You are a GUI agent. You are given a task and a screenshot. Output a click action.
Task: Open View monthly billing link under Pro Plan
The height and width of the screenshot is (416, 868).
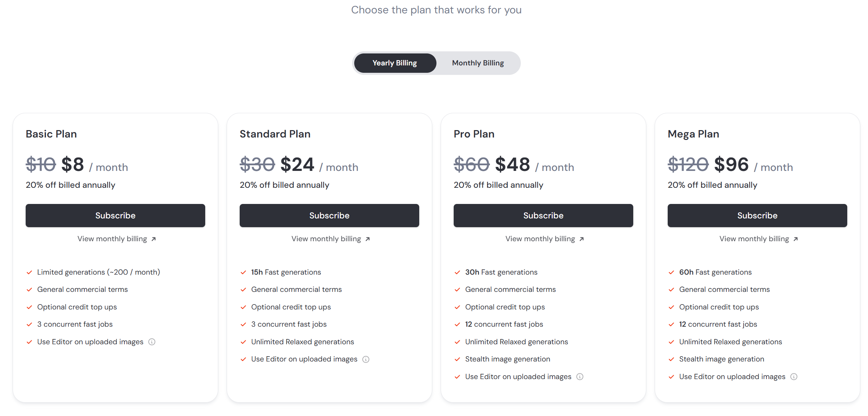[x=540, y=239]
